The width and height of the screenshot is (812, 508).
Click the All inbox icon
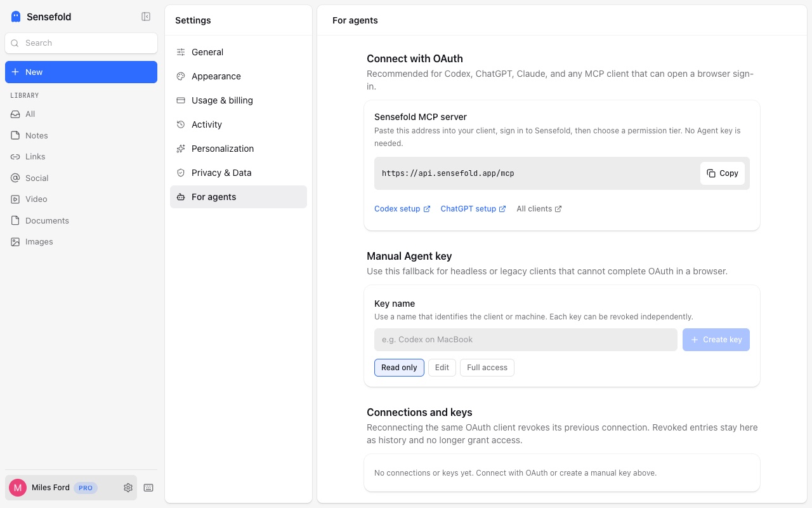tap(15, 114)
